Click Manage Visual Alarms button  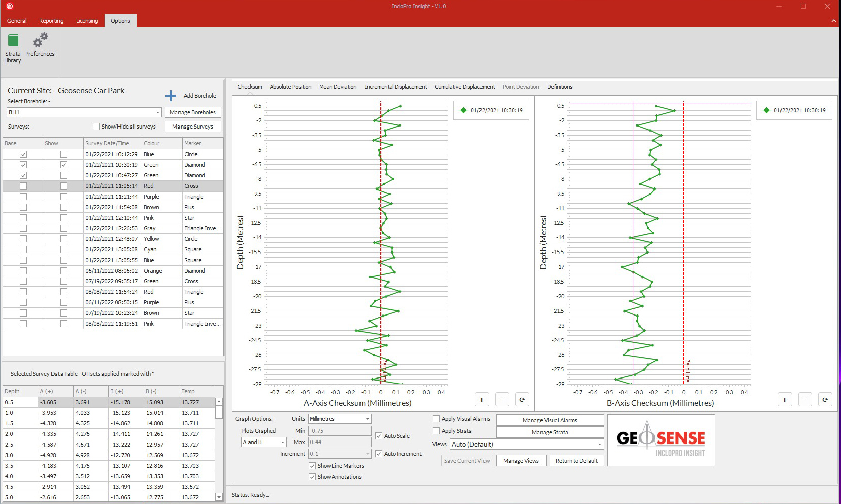(550, 420)
